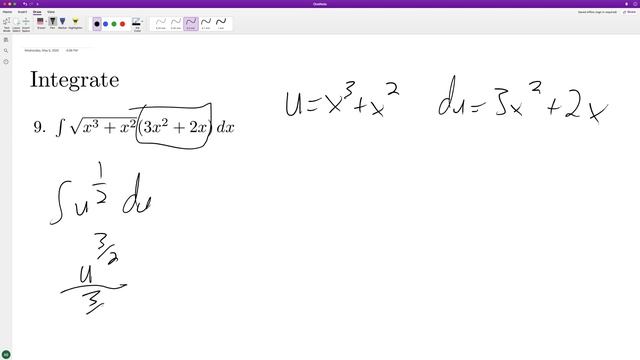This screenshot has height=360, width=640.
Task: Select the Eraser tool
Action: pos(40,23)
